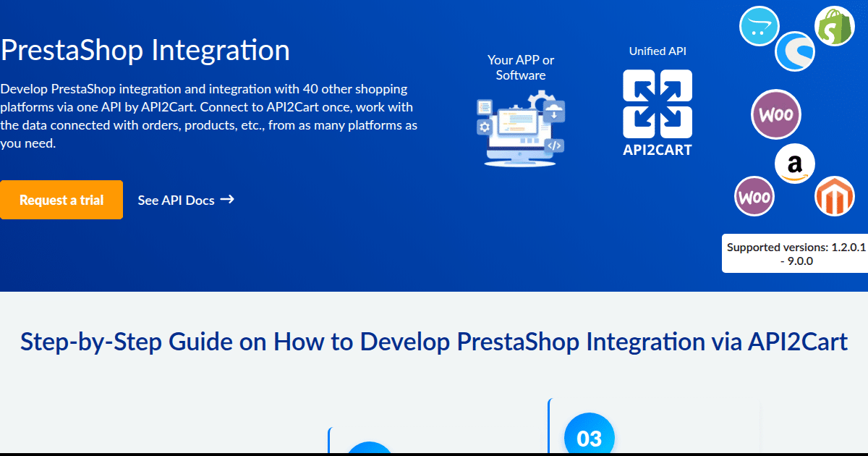Click the "Develop PrestaShop integration" paragraph
The height and width of the screenshot is (456, 868).
pyautogui.click(x=209, y=116)
